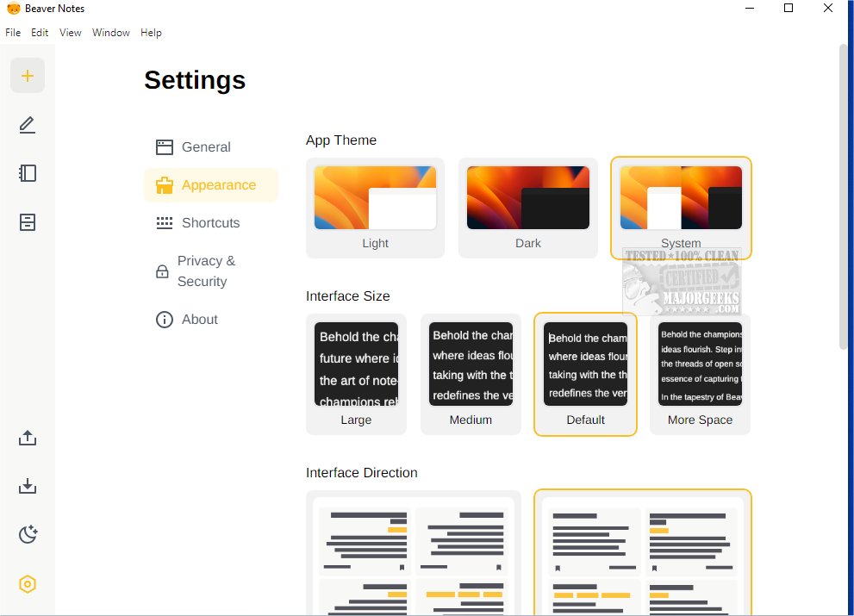
Task: Toggle dark mode with the moon icon
Action: pyautogui.click(x=27, y=534)
